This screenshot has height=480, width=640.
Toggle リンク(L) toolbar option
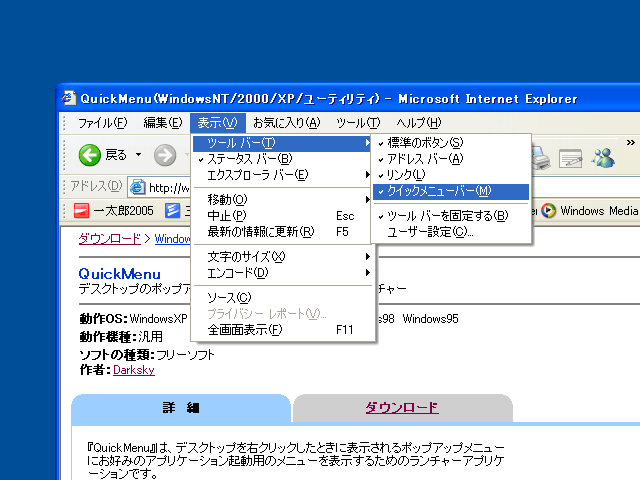pyautogui.click(x=451, y=175)
